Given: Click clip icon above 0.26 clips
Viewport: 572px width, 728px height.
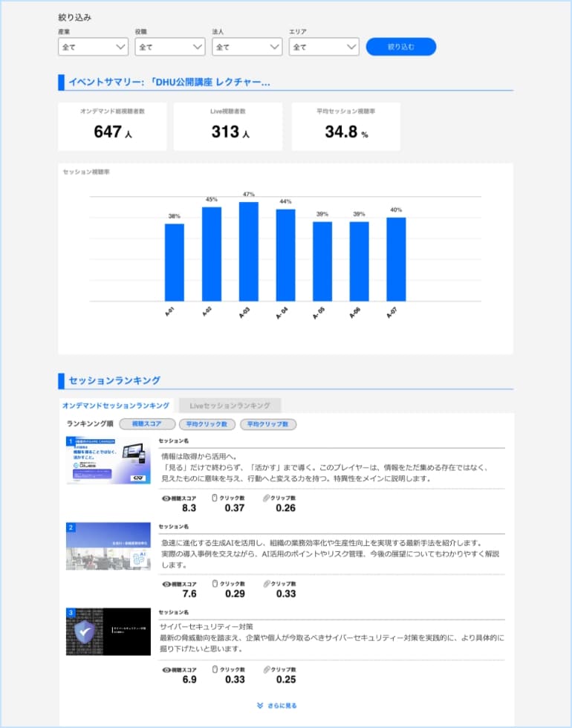Looking at the screenshot, I should coord(266,498).
